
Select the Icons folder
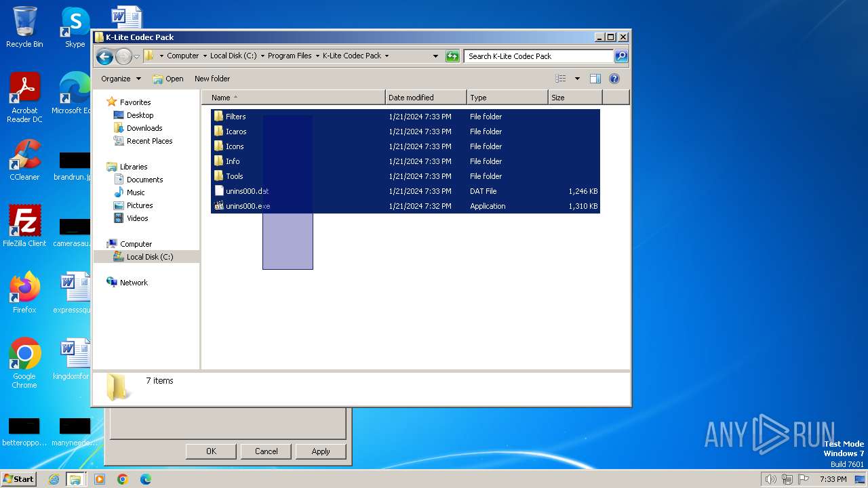tap(405, 146)
